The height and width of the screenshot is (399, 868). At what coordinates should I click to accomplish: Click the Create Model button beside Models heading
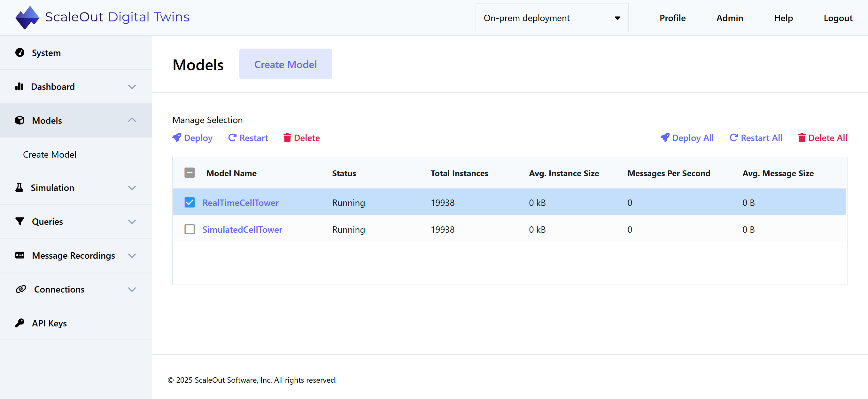click(x=285, y=64)
